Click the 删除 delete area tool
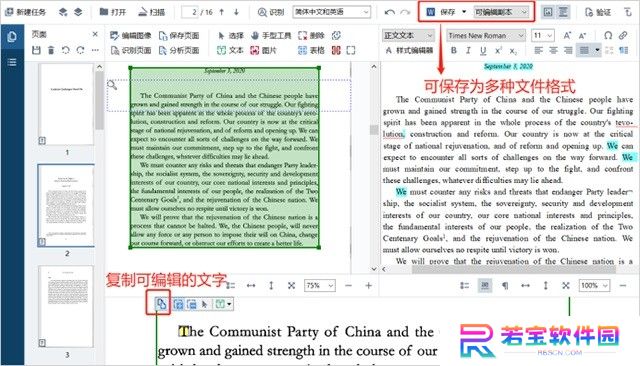The width and height of the screenshot is (640, 366). [x=311, y=36]
